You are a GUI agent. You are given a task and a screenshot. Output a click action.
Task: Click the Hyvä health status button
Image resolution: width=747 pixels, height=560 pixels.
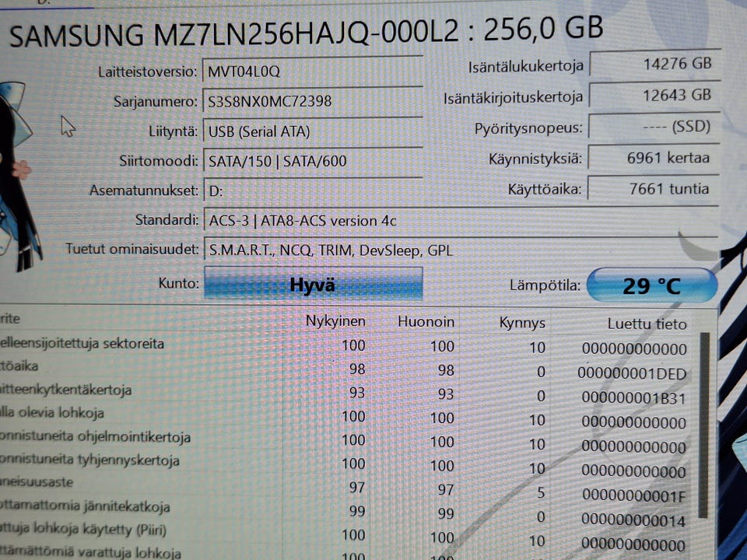click(313, 284)
